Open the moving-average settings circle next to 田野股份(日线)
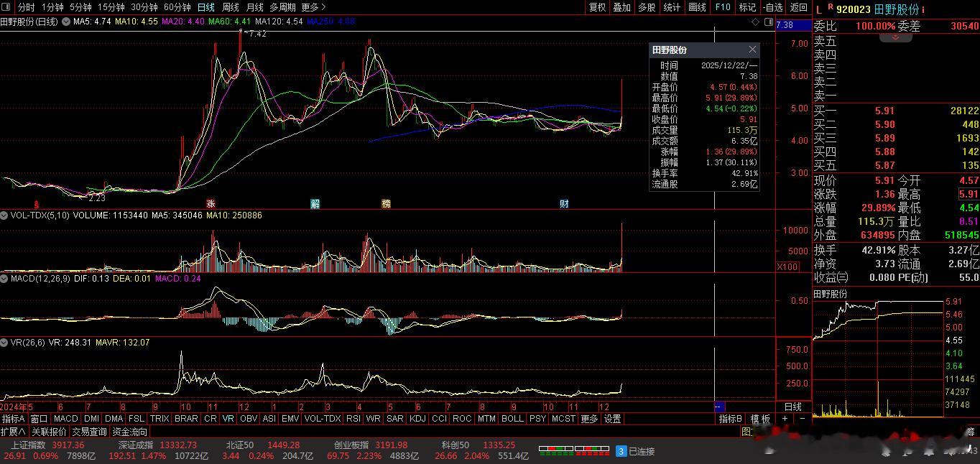This screenshot has width=980, height=464. (x=66, y=22)
